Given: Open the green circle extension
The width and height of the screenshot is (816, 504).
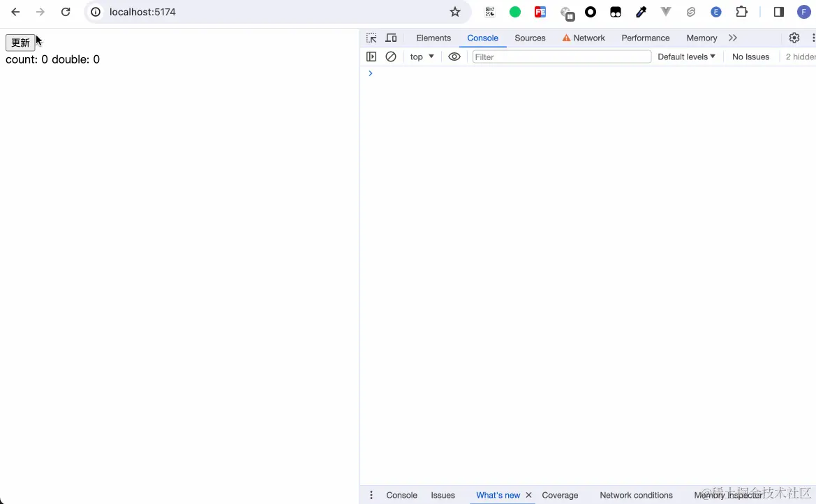Looking at the screenshot, I should click(x=514, y=12).
